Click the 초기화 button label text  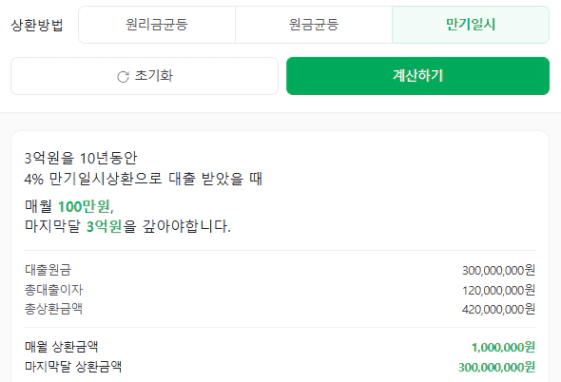point(153,76)
